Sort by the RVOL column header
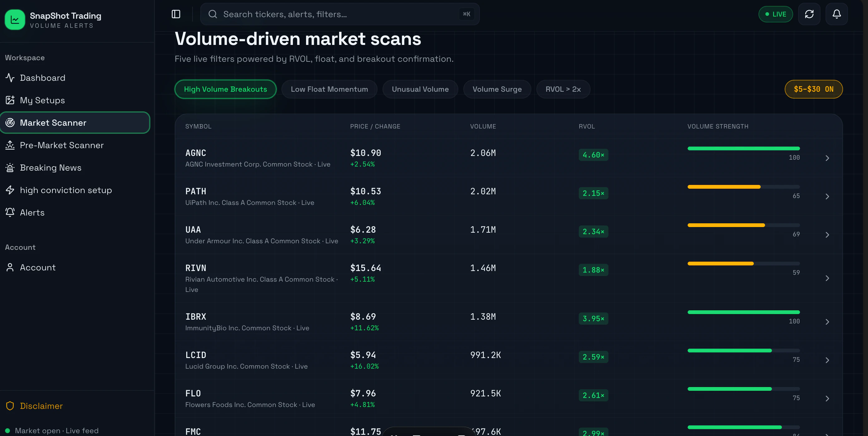Viewport: 868px width, 436px height. click(587, 126)
